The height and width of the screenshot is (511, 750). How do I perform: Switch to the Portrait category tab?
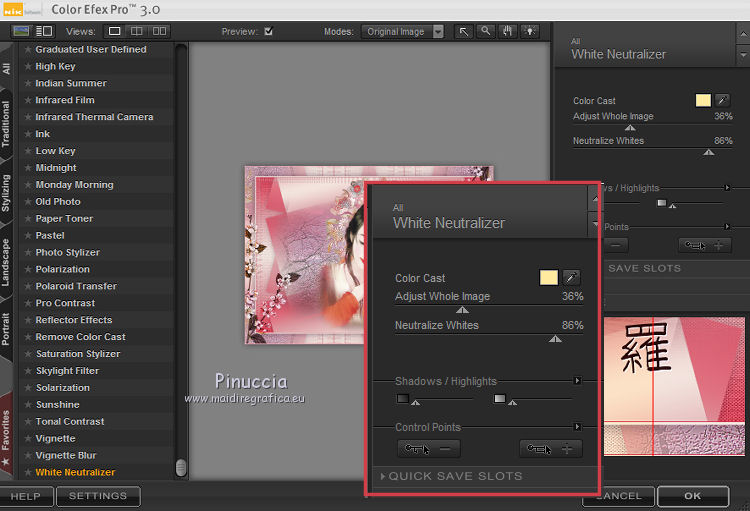click(6, 329)
